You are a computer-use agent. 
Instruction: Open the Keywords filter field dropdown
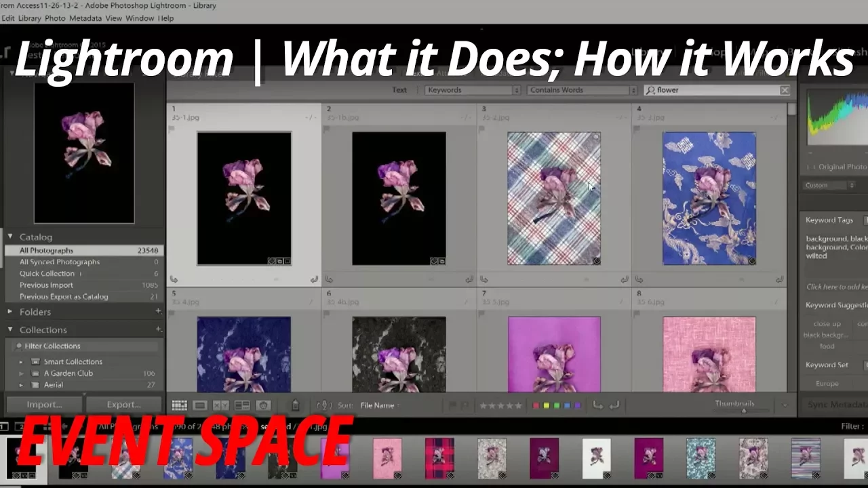tap(473, 90)
